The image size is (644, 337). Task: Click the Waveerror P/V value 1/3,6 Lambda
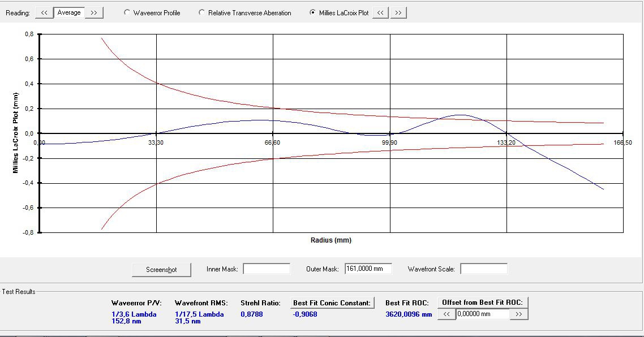(134, 314)
